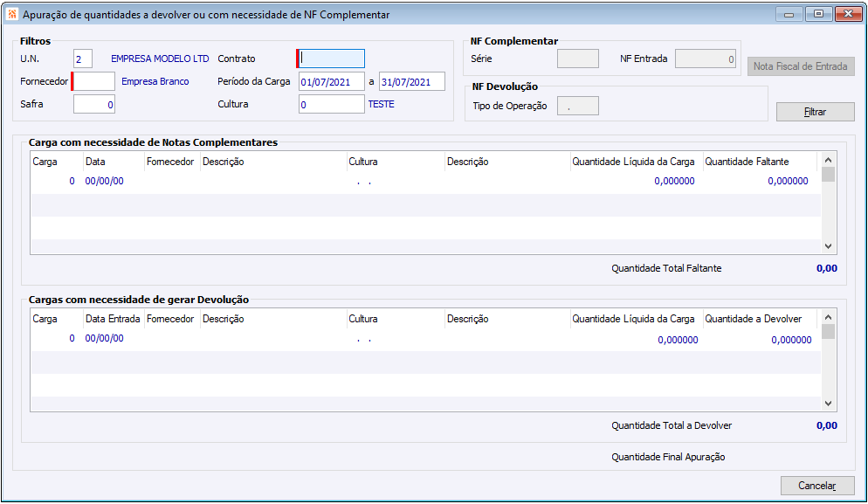
Task: Click Quantidade Total Faltante value 0,00
Action: pyautogui.click(x=827, y=269)
